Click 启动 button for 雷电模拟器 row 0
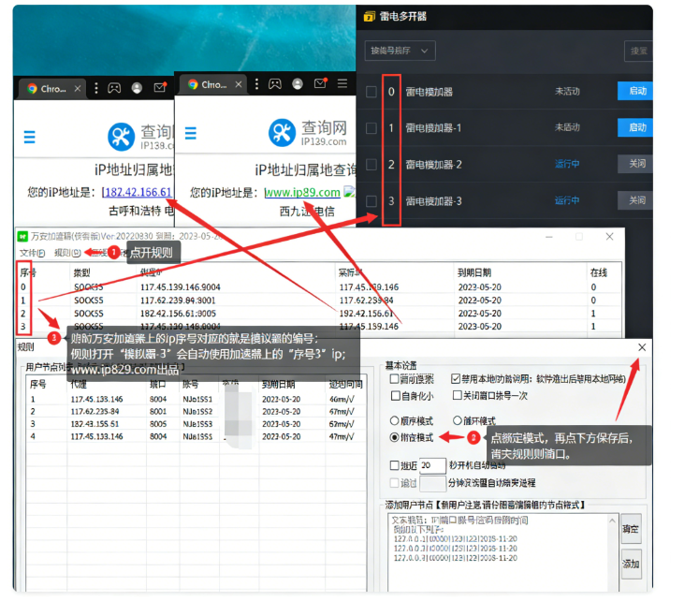Screen dimensions: 699x616 (x=634, y=91)
